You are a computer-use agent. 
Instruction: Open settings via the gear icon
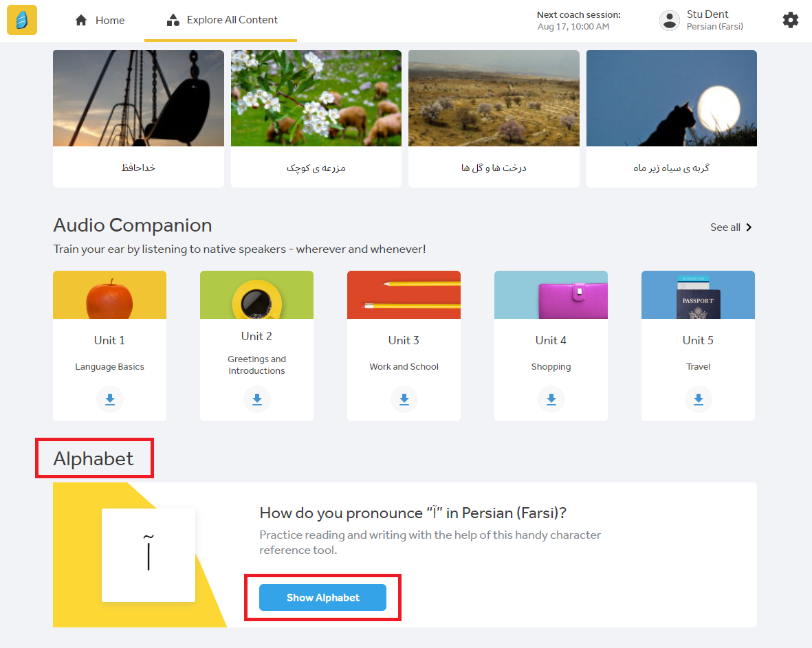tap(791, 20)
